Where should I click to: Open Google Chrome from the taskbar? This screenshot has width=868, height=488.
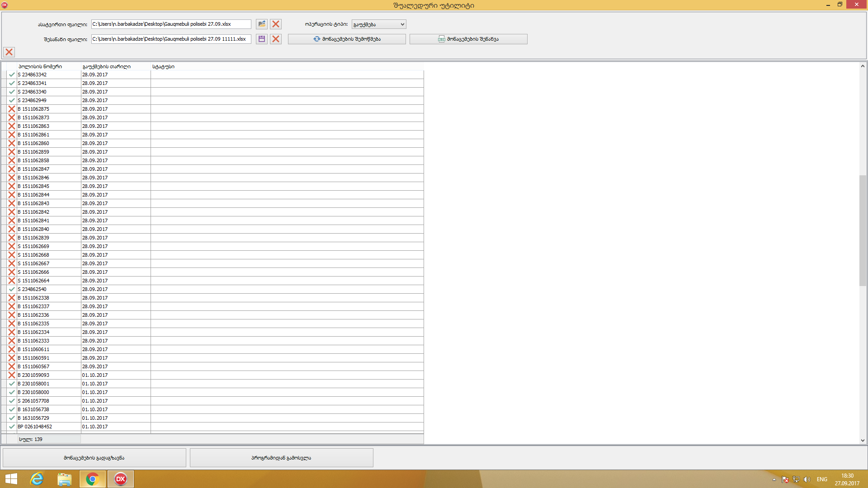(93, 479)
